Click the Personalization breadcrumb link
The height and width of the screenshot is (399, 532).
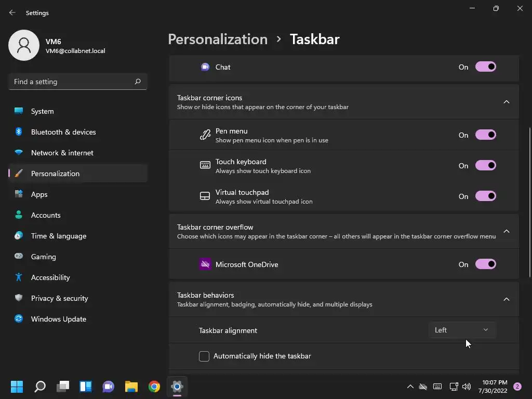[218, 39]
